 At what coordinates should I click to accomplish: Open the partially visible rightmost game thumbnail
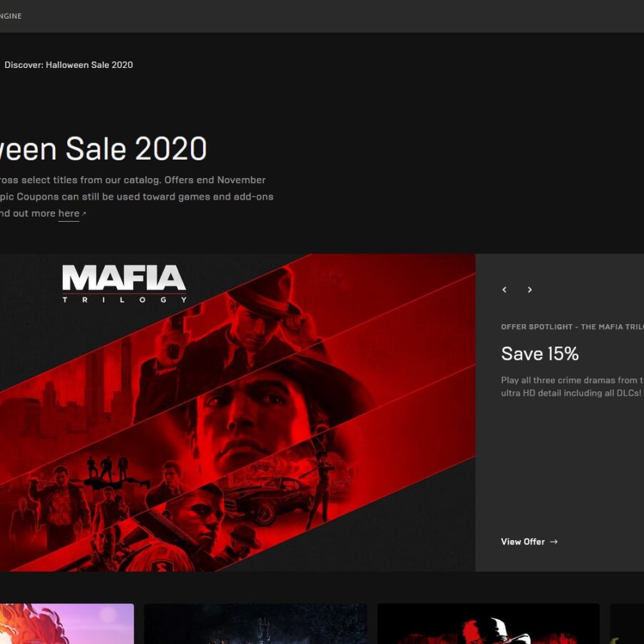tap(627, 623)
